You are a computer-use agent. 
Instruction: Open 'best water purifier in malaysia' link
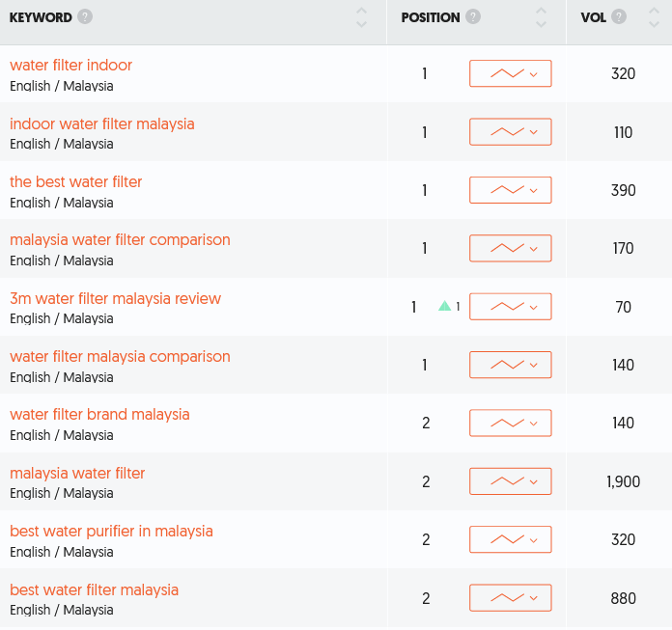tap(111, 532)
